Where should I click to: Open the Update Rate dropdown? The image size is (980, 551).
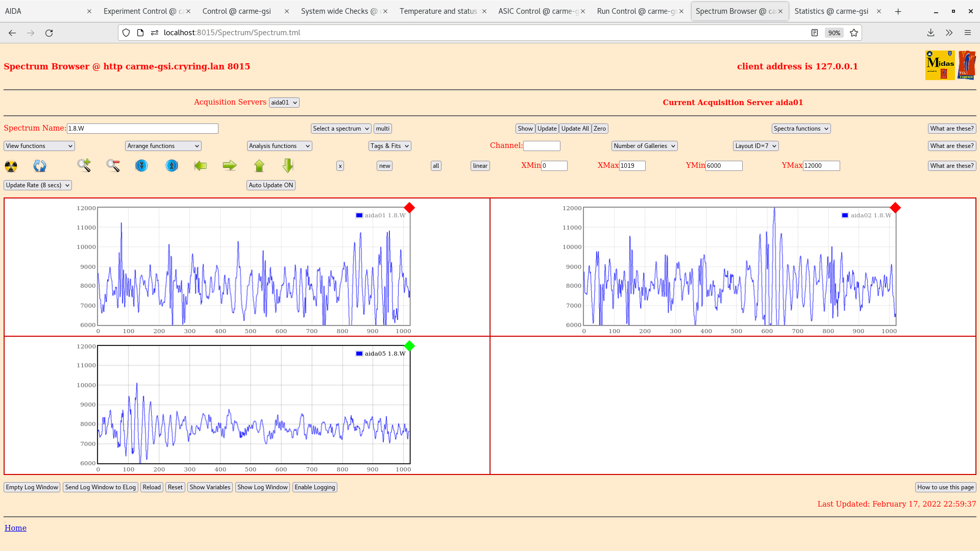tap(38, 185)
